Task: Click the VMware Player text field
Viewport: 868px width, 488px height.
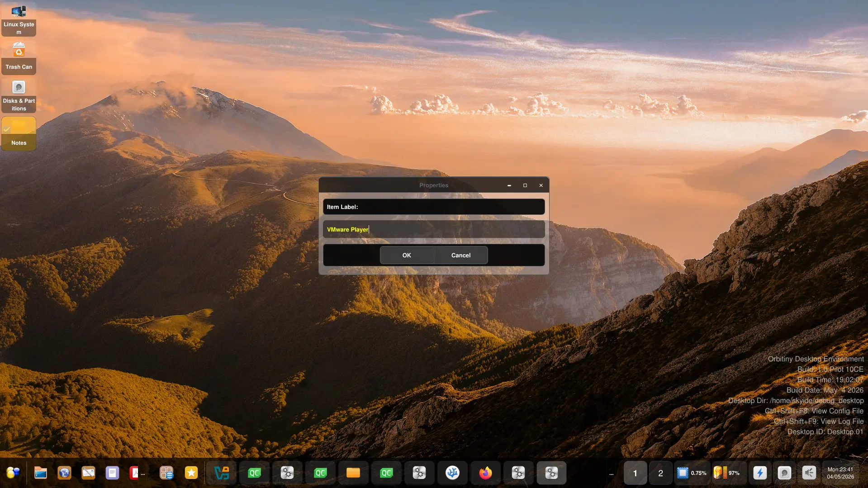Action: pyautogui.click(x=434, y=229)
